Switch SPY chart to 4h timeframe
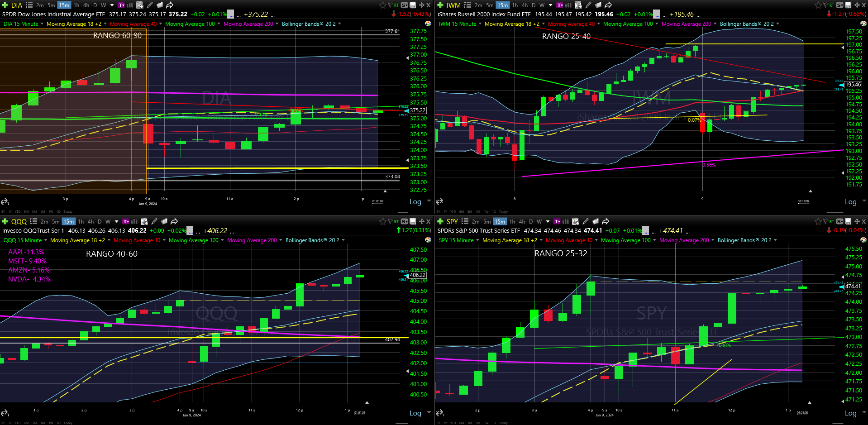The image size is (868, 425). point(522,222)
